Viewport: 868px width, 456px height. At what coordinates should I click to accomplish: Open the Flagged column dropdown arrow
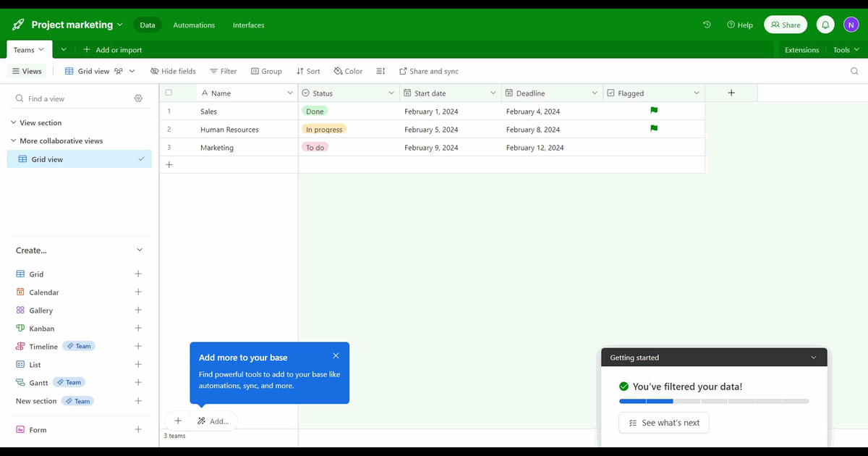697,93
